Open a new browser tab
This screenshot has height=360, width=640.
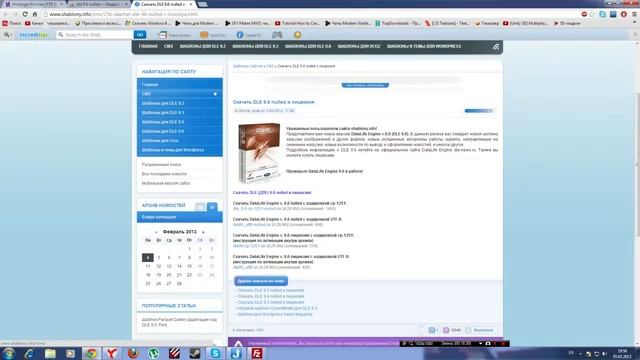[x=202, y=4]
